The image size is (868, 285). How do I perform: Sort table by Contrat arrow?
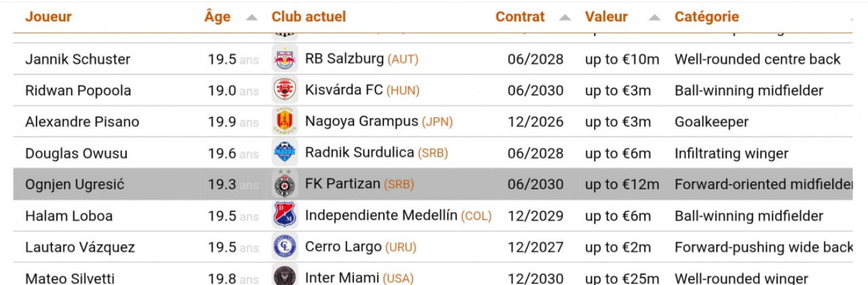pyautogui.click(x=564, y=17)
